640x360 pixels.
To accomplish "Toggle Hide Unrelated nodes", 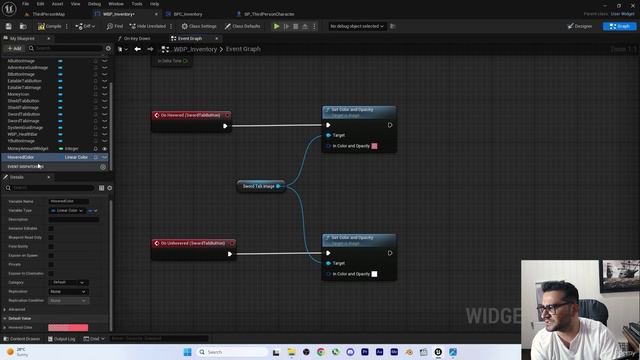I will coord(148,26).
